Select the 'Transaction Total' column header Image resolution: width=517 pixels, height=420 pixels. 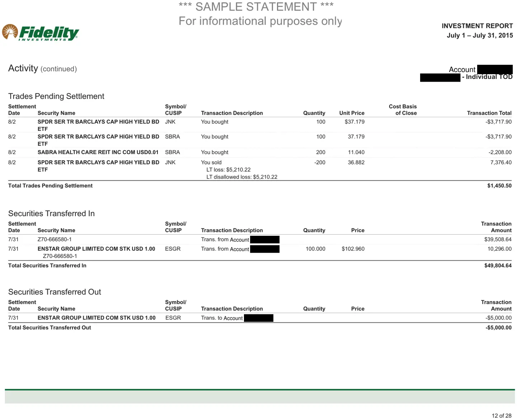[x=489, y=113]
